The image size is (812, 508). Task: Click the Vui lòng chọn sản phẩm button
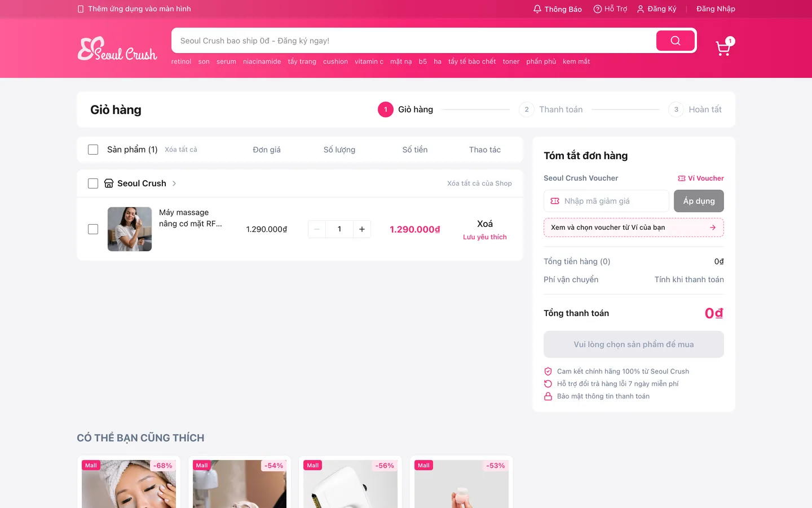634,344
